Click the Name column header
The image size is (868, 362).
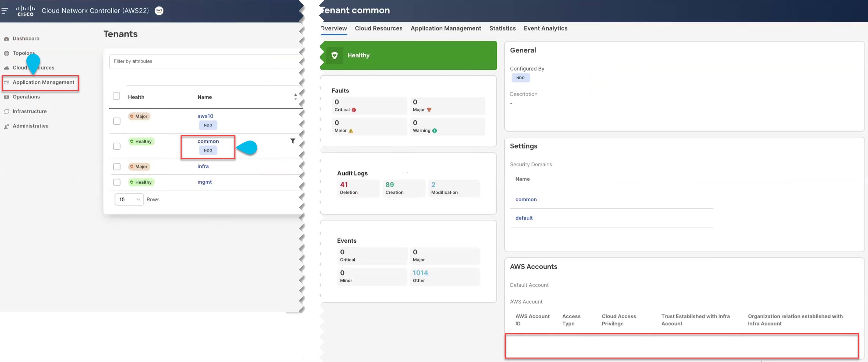pos(205,97)
